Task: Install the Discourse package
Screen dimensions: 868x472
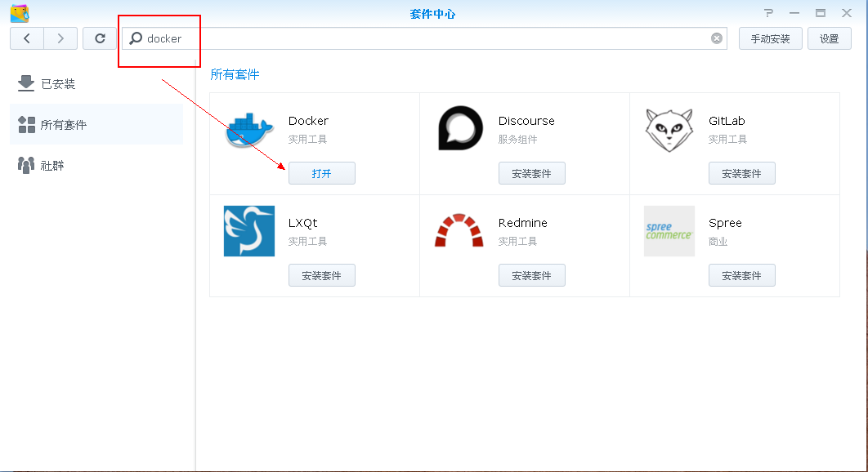Action: pos(531,173)
